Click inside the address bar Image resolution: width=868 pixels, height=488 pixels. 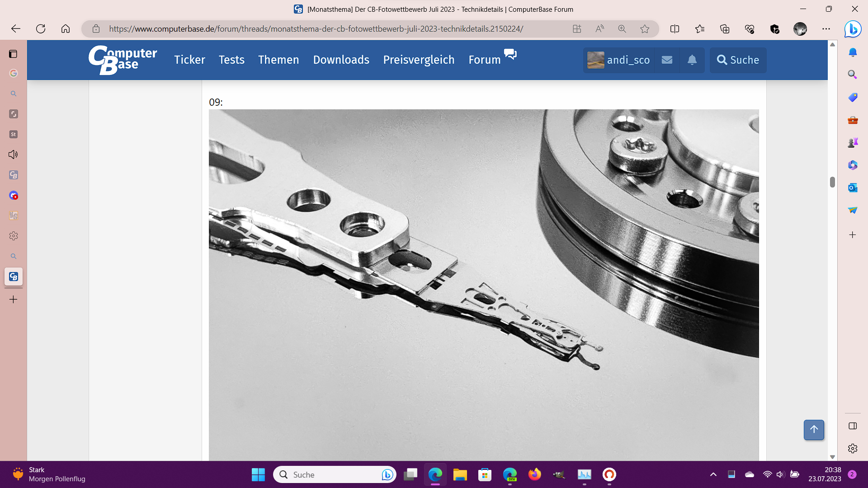pos(316,28)
